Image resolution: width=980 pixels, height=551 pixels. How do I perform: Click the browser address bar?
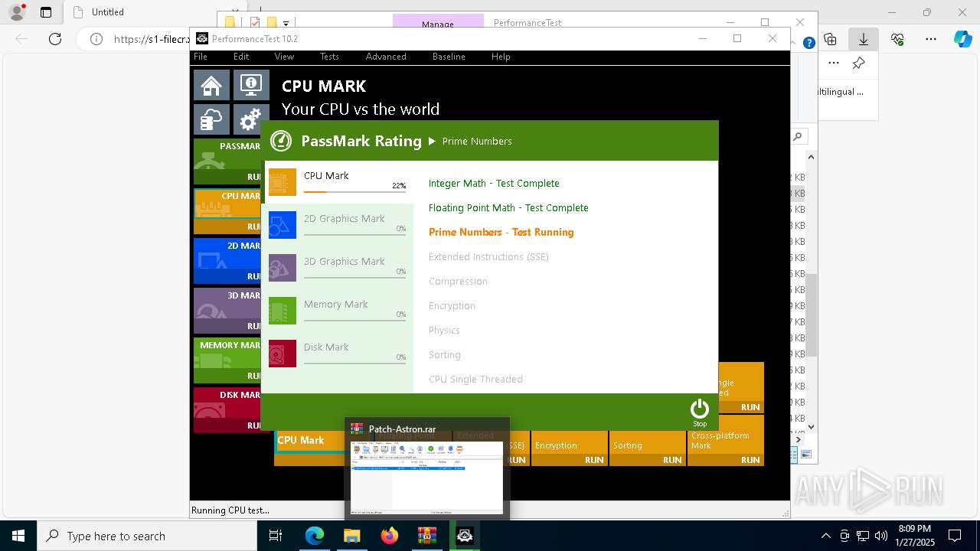pyautogui.click(x=151, y=39)
